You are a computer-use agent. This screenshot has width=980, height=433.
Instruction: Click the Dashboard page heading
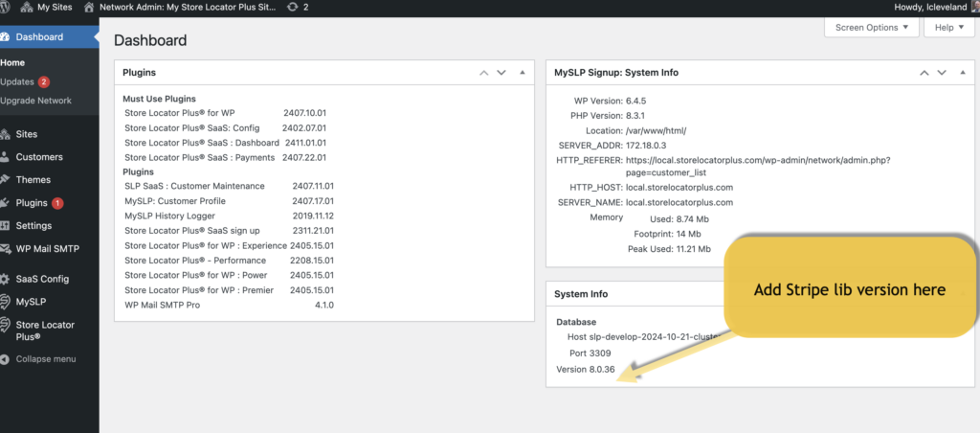tap(150, 40)
